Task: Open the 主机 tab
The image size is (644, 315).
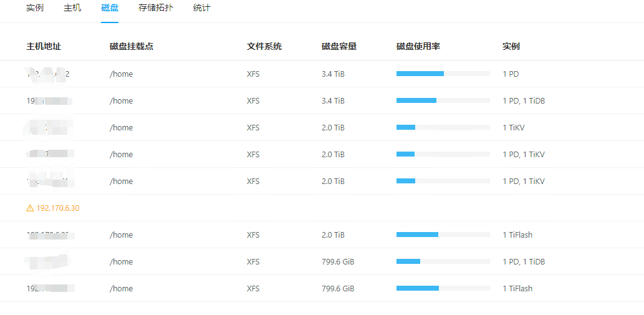Action: pos(72,8)
